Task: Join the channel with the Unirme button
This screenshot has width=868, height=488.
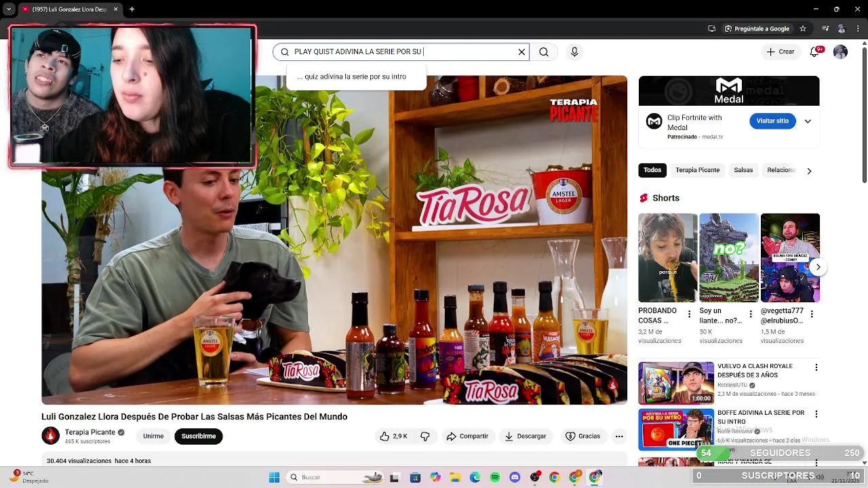Action: pyautogui.click(x=153, y=436)
